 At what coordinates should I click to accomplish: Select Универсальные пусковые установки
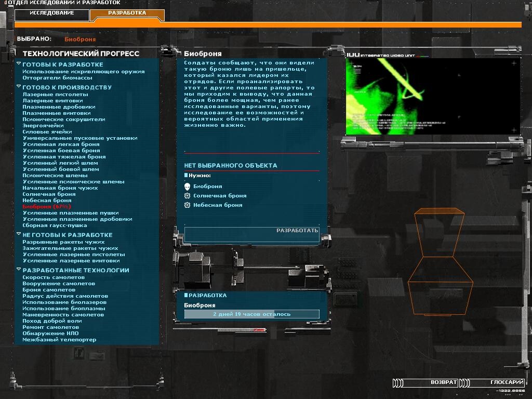[80, 138]
